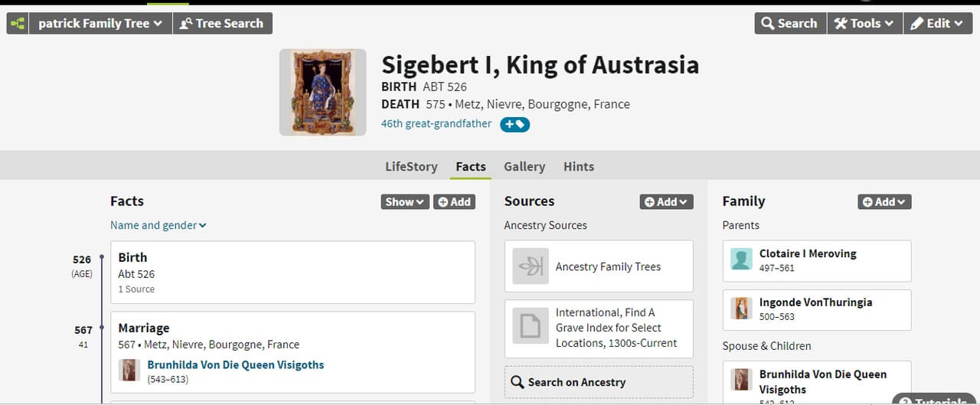
Task: Click Clotaire I Meroving silhouette avatar
Action: click(740, 260)
